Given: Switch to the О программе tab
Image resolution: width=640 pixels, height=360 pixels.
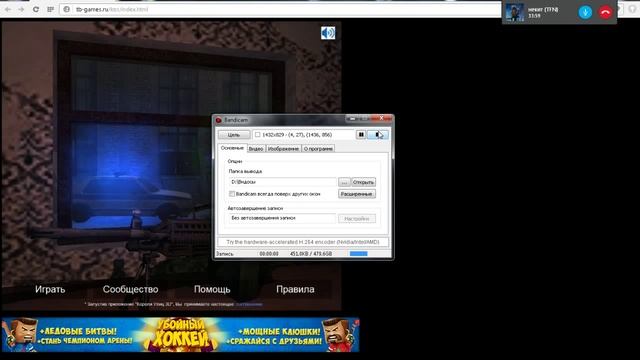Looking at the screenshot, I should (x=318, y=149).
